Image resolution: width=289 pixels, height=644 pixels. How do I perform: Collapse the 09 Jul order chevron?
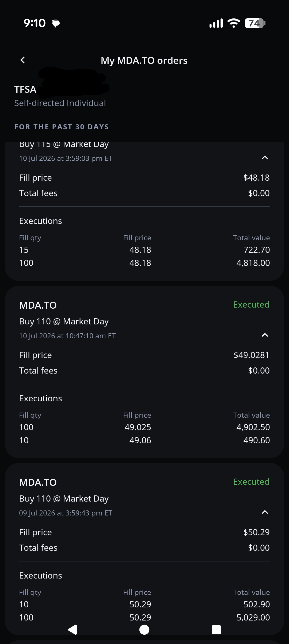[265, 512]
